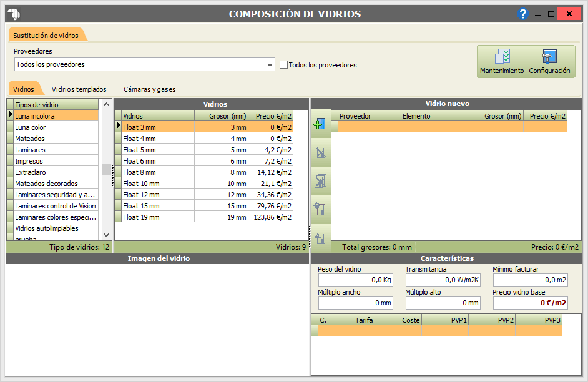The height and width of the screenshot is (382, 588).
Task: Click the Precio vidrio base field
Action: click(530, 303)
